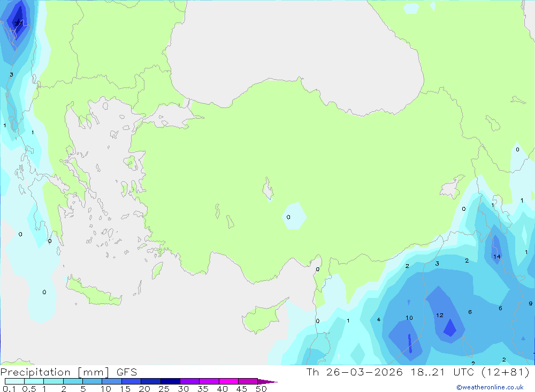
Task: Click the legend label '45' under the scale
Action: [x=242, y=389]
